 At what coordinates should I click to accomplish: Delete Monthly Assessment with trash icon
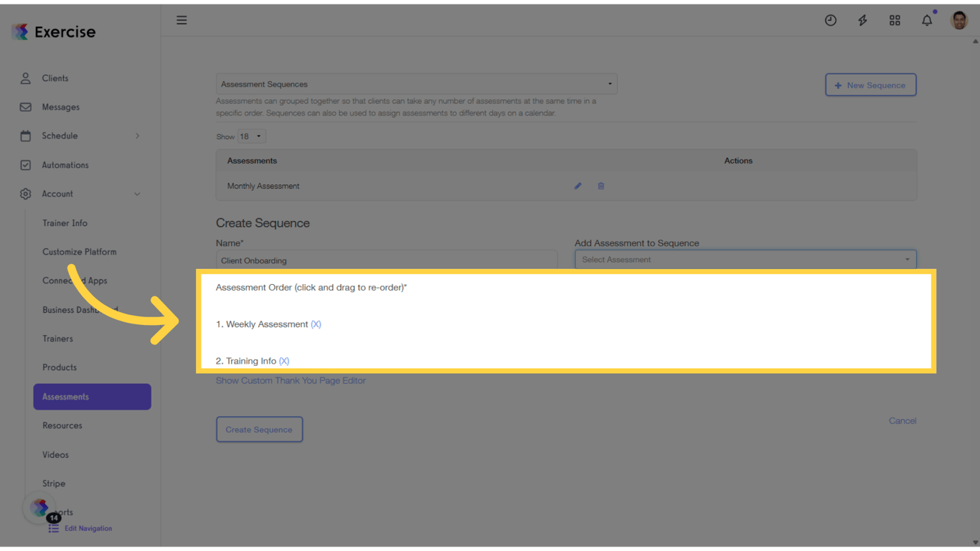click(x=600, y=186)
